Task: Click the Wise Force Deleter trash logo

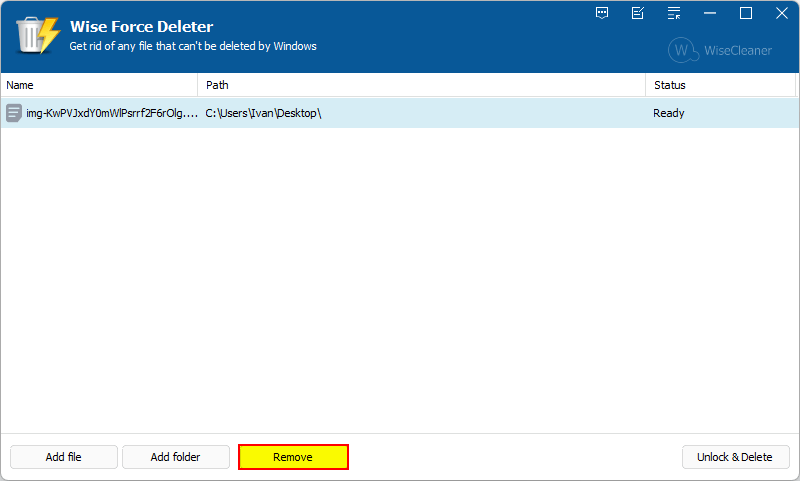Action: tap(38, 35)
